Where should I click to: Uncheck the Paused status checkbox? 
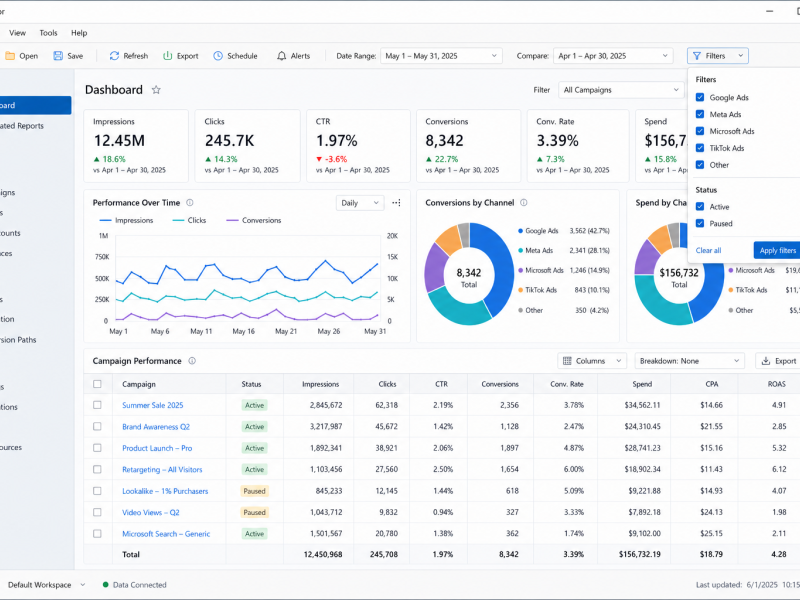pos(700,223)
